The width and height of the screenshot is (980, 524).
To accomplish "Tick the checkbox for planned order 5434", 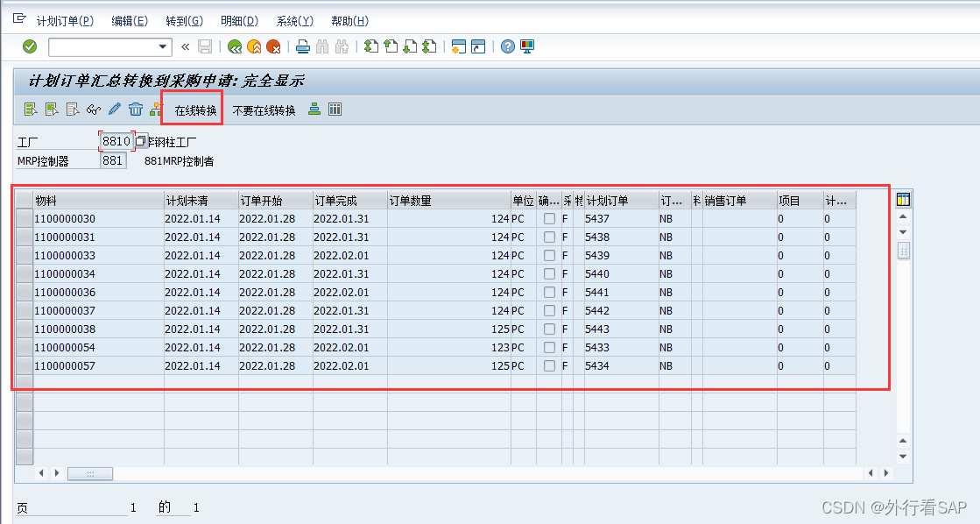I will 549,365.
